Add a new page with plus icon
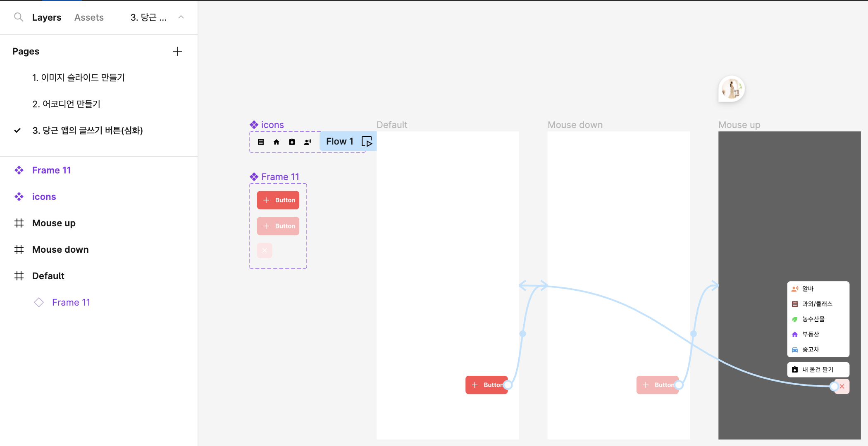868x446 pixels. pos(177,51)
